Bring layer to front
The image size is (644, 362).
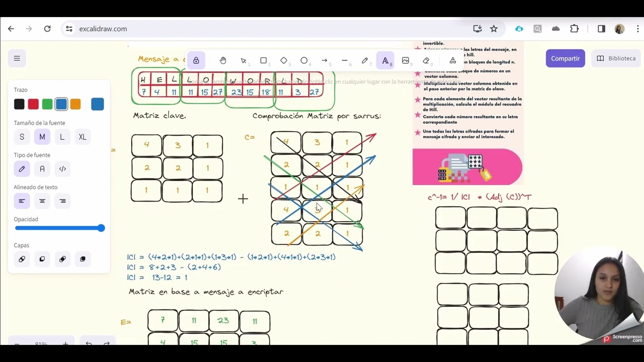[x=83, y=259]
